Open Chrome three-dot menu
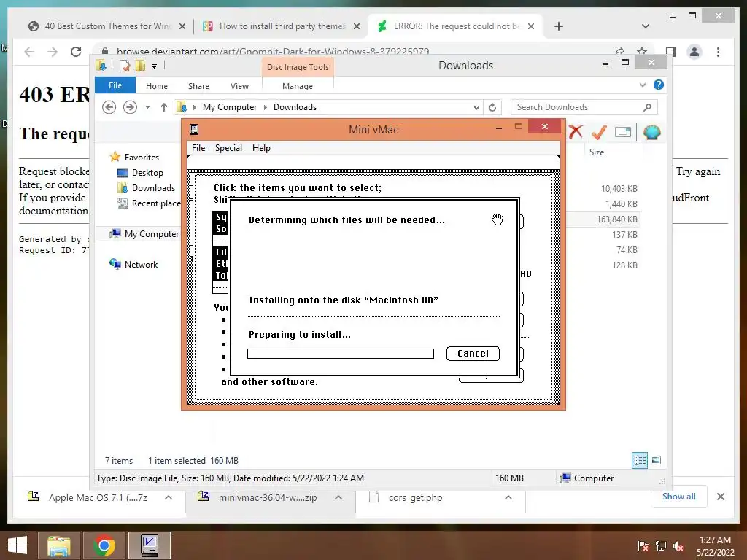The width and height of the screenshot is (747, 560). point(718,52)
